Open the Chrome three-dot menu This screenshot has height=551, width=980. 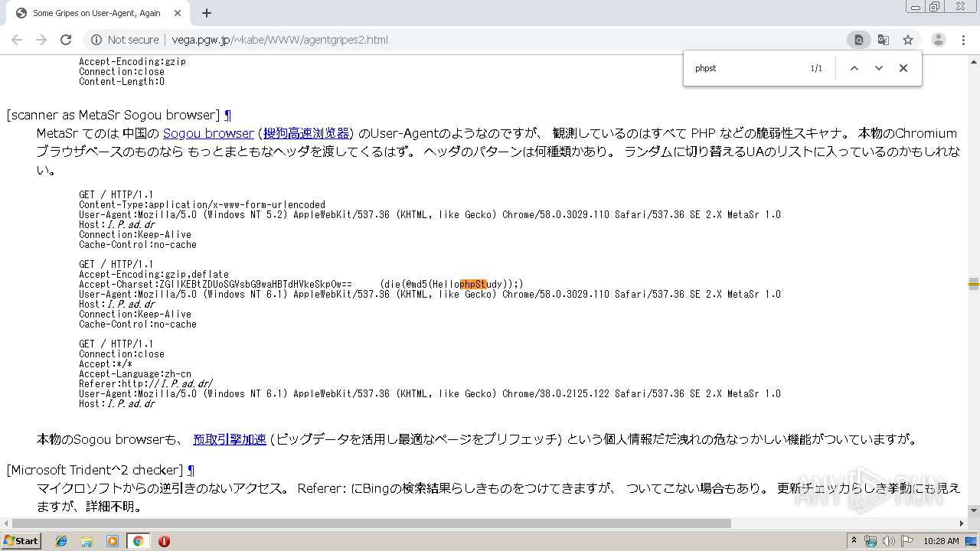coord(963,40)
